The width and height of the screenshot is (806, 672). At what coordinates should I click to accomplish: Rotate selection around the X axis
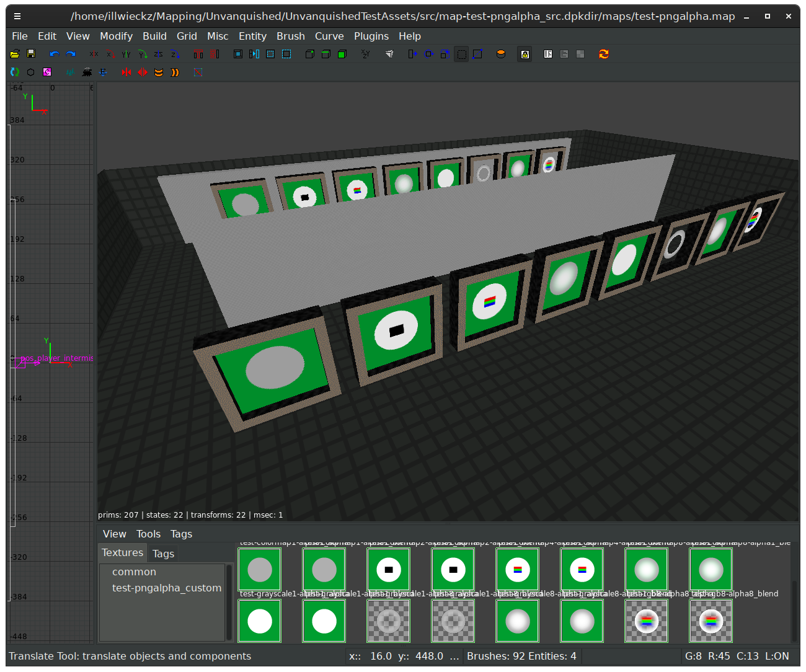110,54
